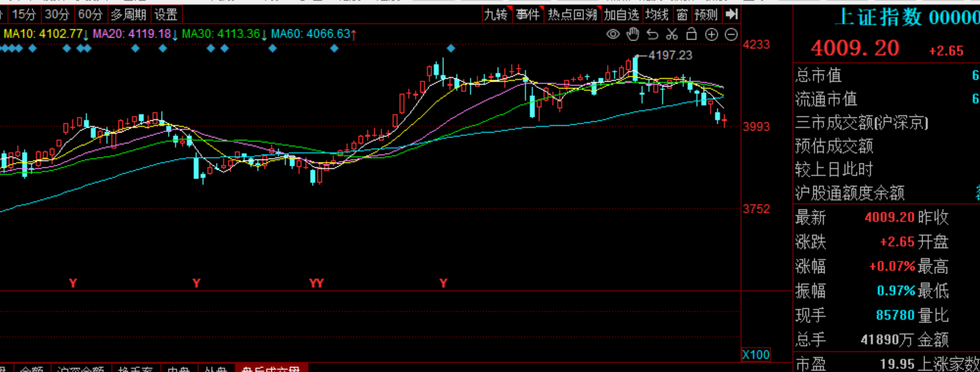The width and height of the screenshot is (980, 372).
Task: Click the MA20: 4119.18 label
Action: (x=132, y=33)
